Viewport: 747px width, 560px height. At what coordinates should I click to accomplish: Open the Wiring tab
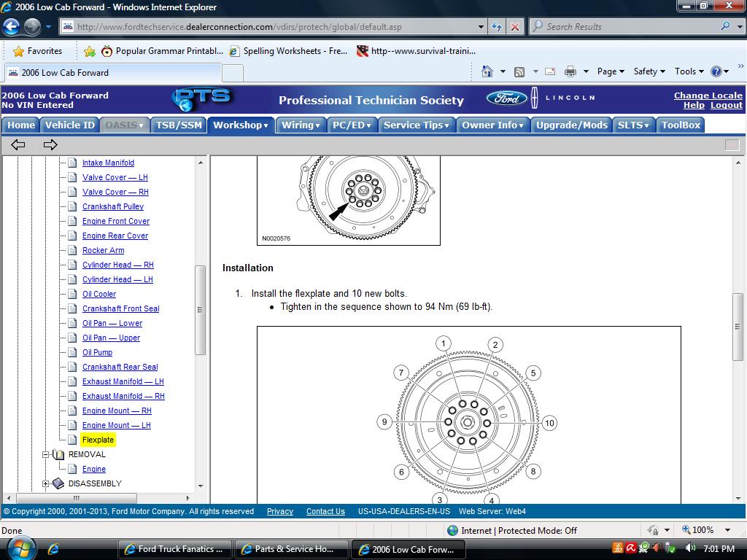pos(301,125)
